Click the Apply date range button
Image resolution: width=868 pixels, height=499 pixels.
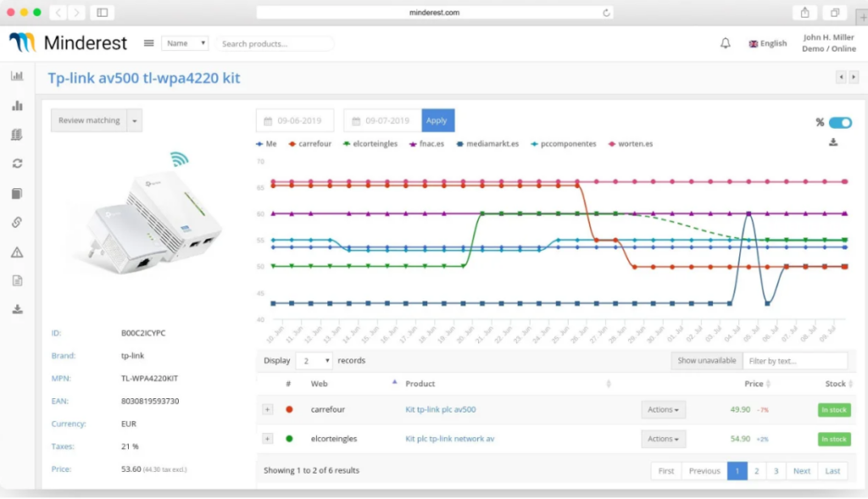point(438,120)
